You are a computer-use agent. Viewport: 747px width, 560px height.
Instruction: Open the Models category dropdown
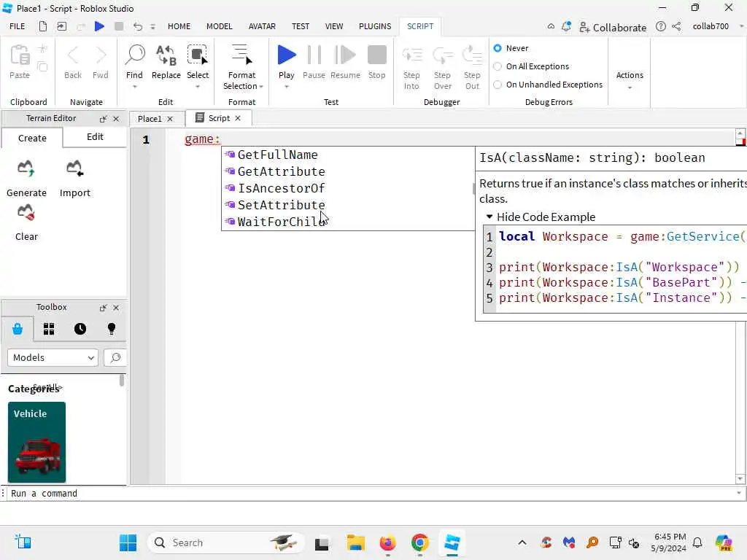(53, 357)
